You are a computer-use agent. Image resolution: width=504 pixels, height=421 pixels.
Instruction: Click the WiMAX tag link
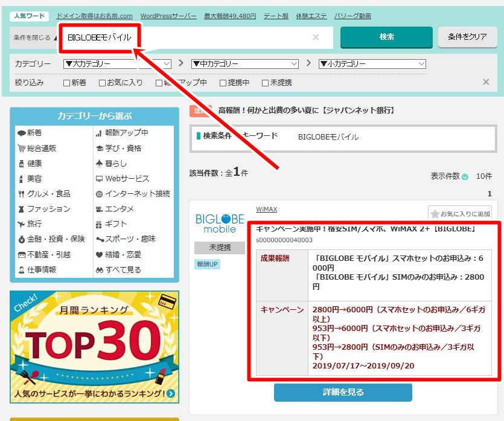[x=266, y=210]
